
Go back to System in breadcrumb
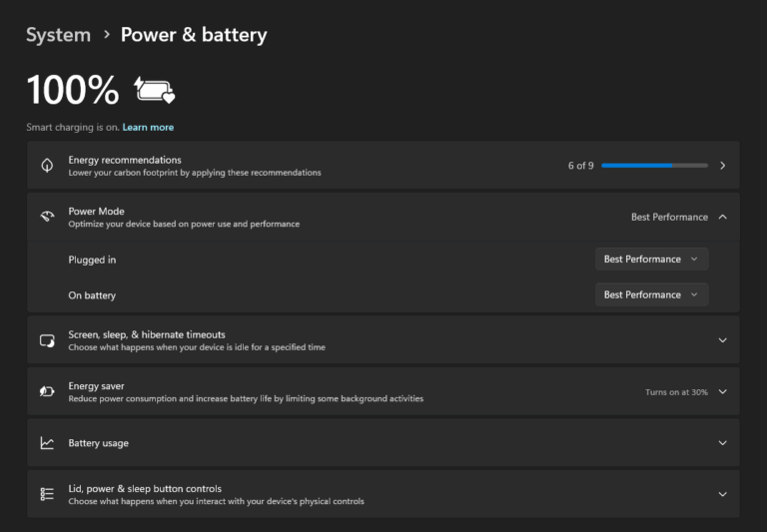(58, 35)
